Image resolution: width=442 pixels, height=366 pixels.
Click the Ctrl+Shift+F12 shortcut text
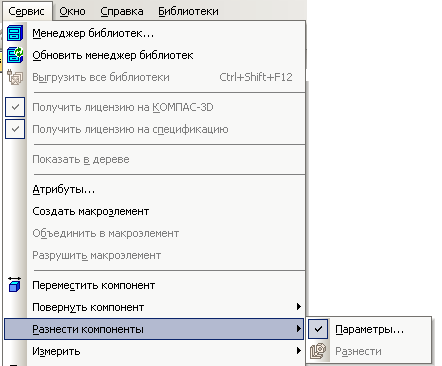point(256,77)
